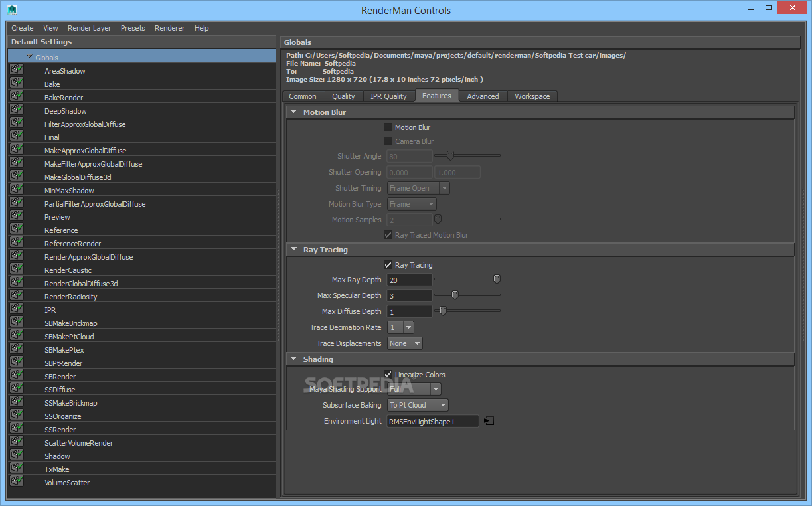Switch to the Advanced tab
The width and height of the screenshot is (812, 506).
[483, 96]
